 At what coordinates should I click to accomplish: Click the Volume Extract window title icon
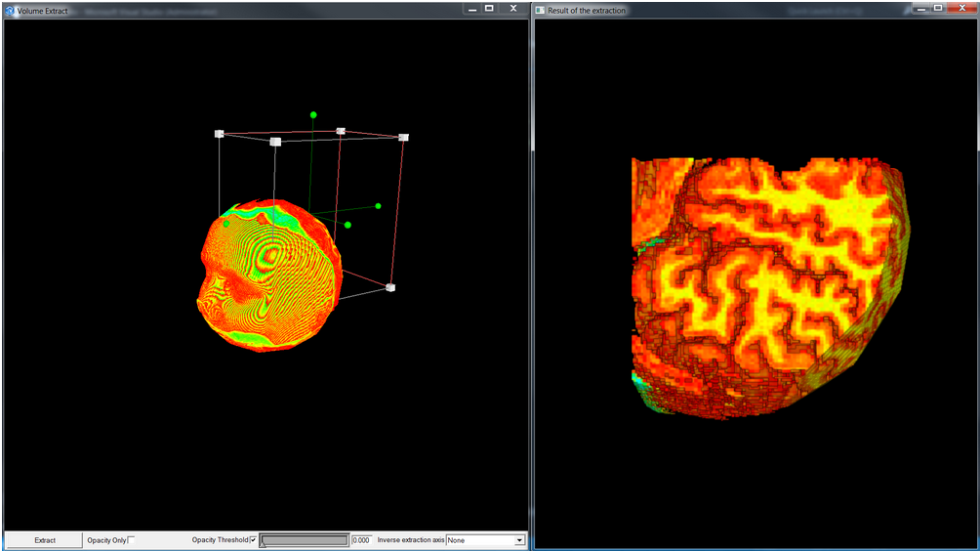click(x=10, y=11)
